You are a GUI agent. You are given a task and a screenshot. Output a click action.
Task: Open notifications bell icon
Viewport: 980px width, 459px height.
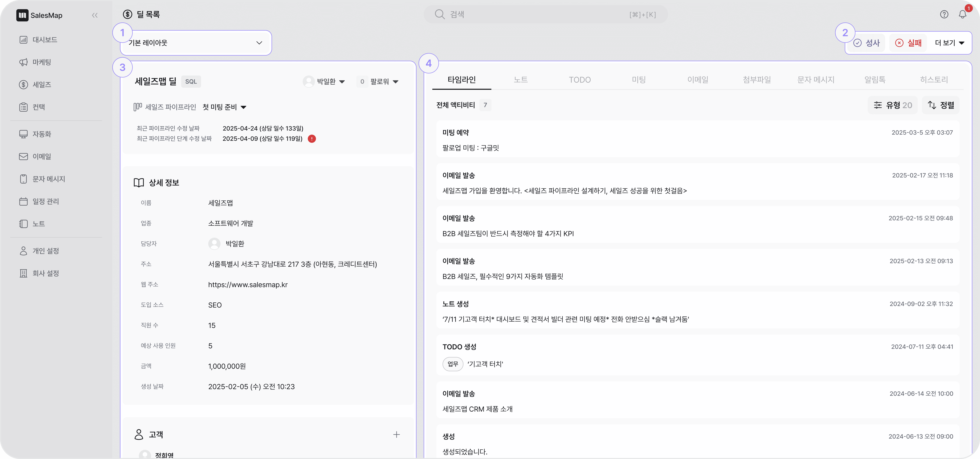click(x=963, y=14)
